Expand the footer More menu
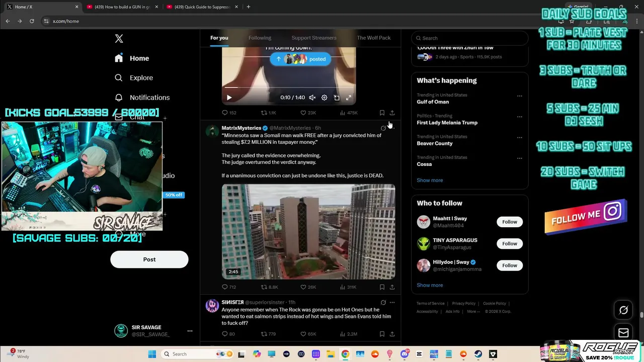Viewport: 644px width, 362px height. pos(473,312)
